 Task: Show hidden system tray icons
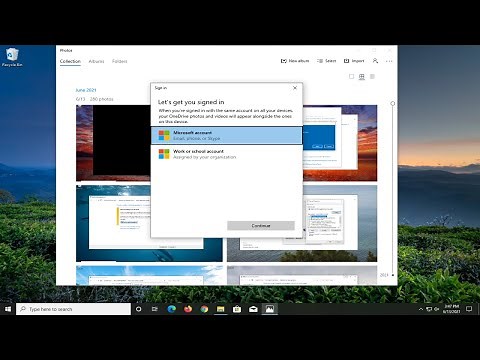coord(421,309)
